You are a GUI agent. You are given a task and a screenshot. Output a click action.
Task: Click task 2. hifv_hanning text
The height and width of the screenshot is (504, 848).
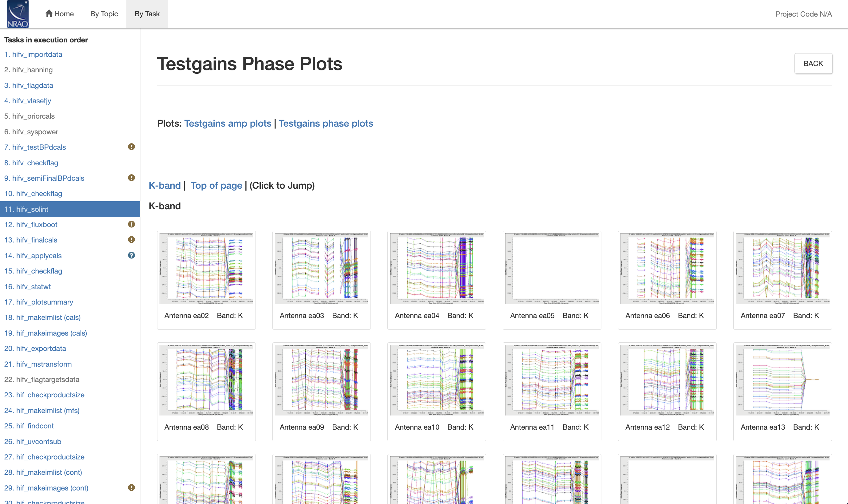click(x=28, y=70)
